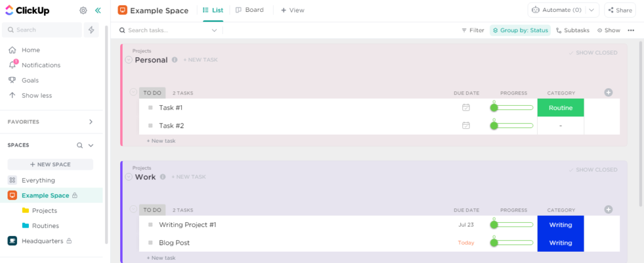The height and width of the screenshot is (263, 644).
Task: Click the search icon in the Spaces section
Action: point(80,145)
